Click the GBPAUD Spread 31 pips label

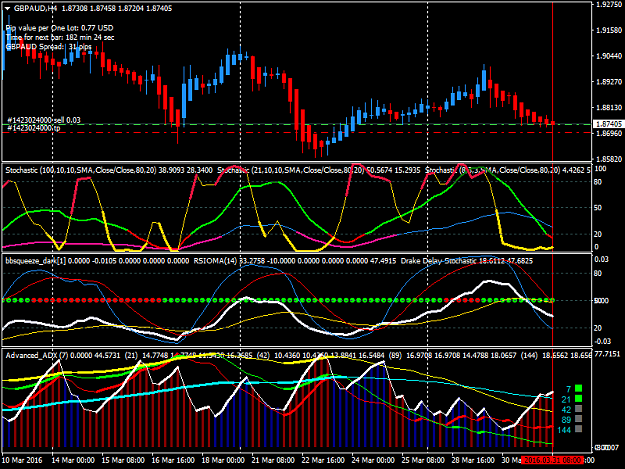49,47
